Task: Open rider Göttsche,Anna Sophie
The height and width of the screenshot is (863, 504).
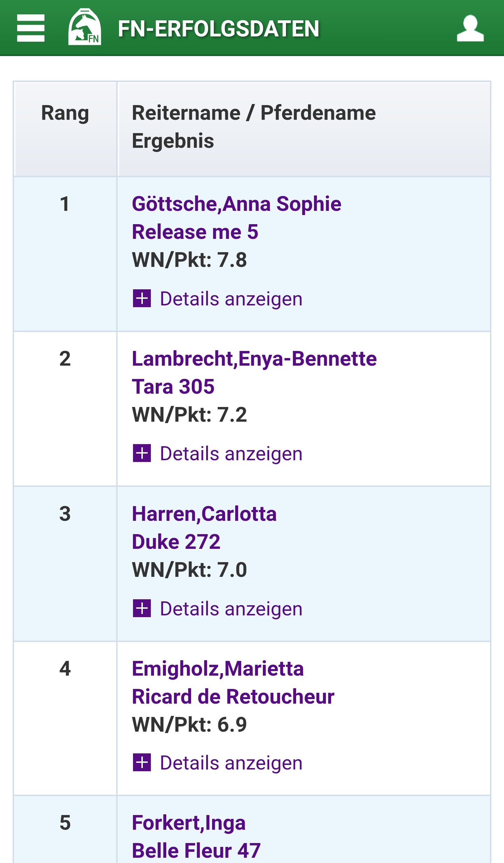Action: click(236, 204)
